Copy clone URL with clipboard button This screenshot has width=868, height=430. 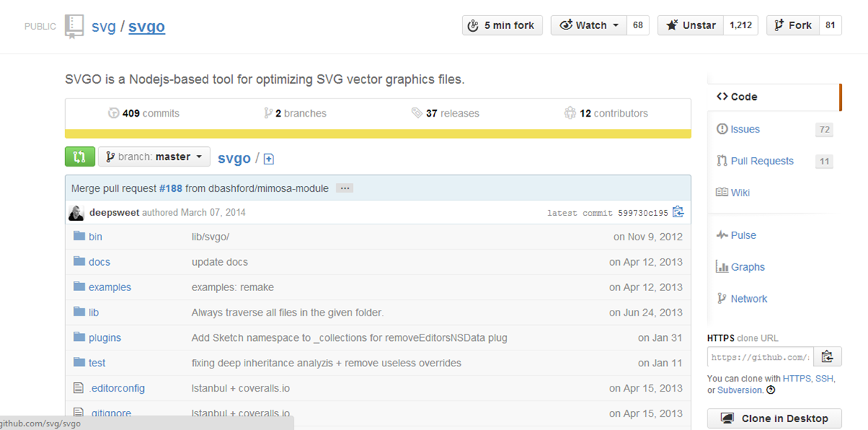[x=827, y=357]
